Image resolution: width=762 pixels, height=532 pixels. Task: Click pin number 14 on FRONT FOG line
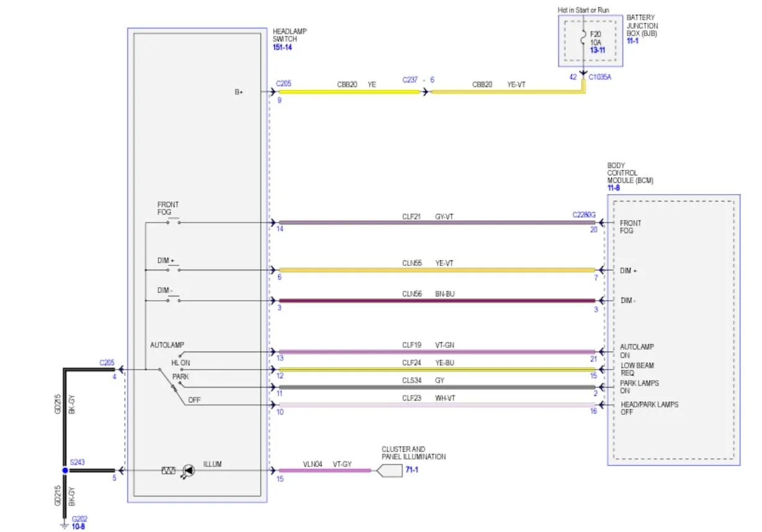[280, 229]
